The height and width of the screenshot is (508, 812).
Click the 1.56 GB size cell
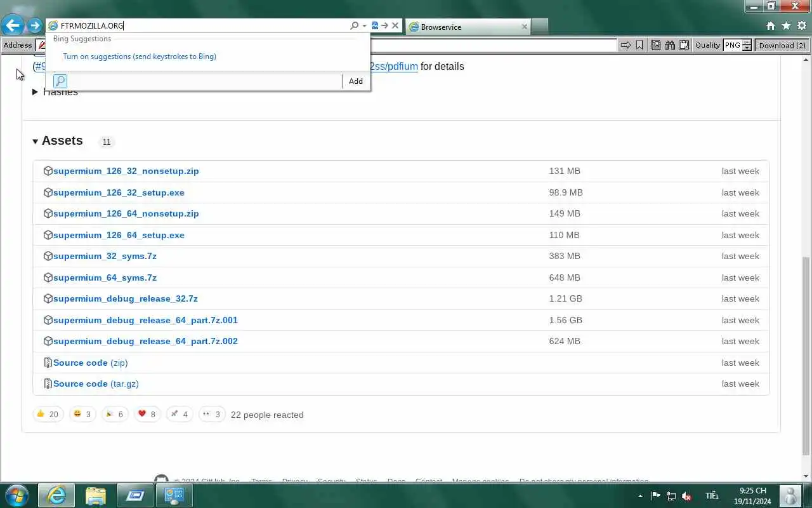(x=566, y=320)
